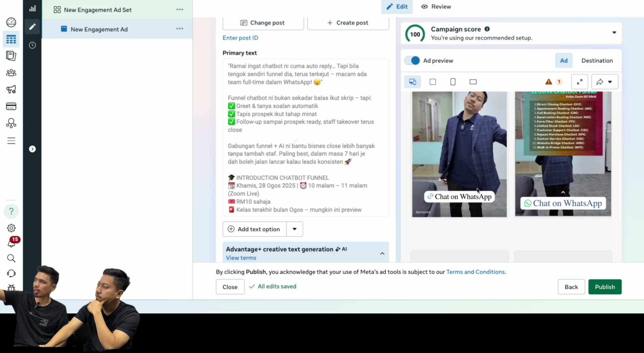644x353 pixels.
Task: Open the Add text option dropdown arrow
Action: coord(295,229)
